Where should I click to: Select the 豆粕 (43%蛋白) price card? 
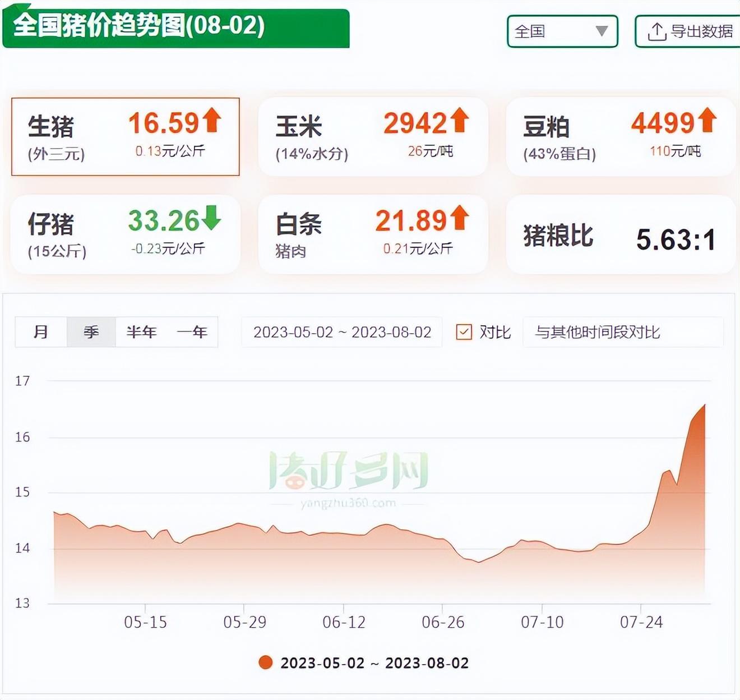click(621, 136)
